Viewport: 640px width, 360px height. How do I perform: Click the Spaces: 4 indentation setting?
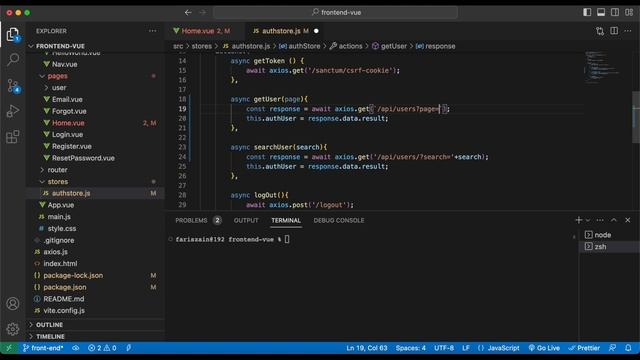[x=411, y=348]
